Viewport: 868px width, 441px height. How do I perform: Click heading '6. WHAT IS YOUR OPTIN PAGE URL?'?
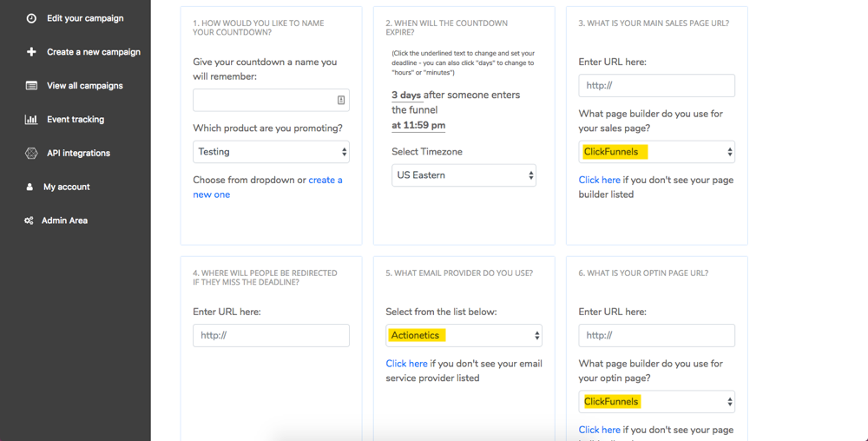coord(643,273)
